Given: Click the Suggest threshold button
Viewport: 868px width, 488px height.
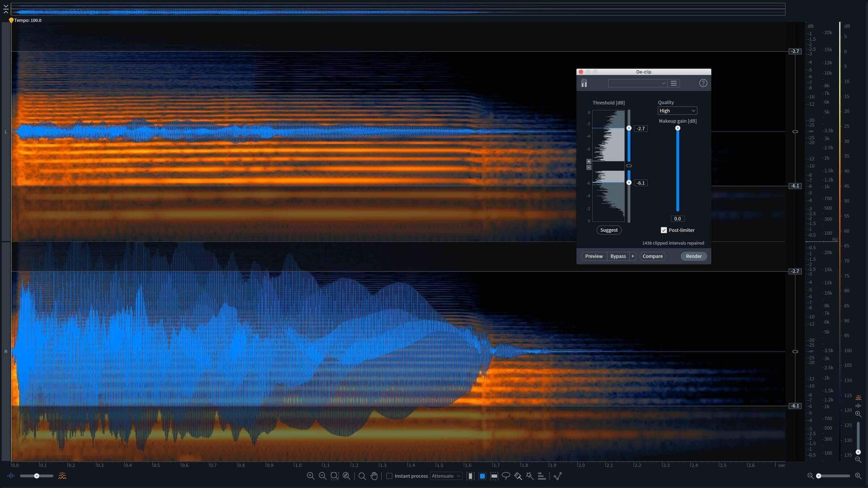Looking at the screenshot, I should click(x=609, y=230).
